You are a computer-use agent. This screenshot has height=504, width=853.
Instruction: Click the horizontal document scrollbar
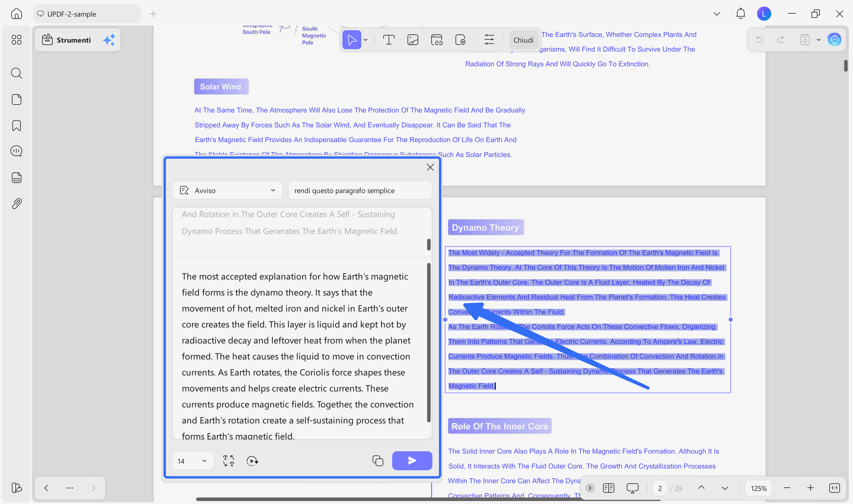[428, 499]
